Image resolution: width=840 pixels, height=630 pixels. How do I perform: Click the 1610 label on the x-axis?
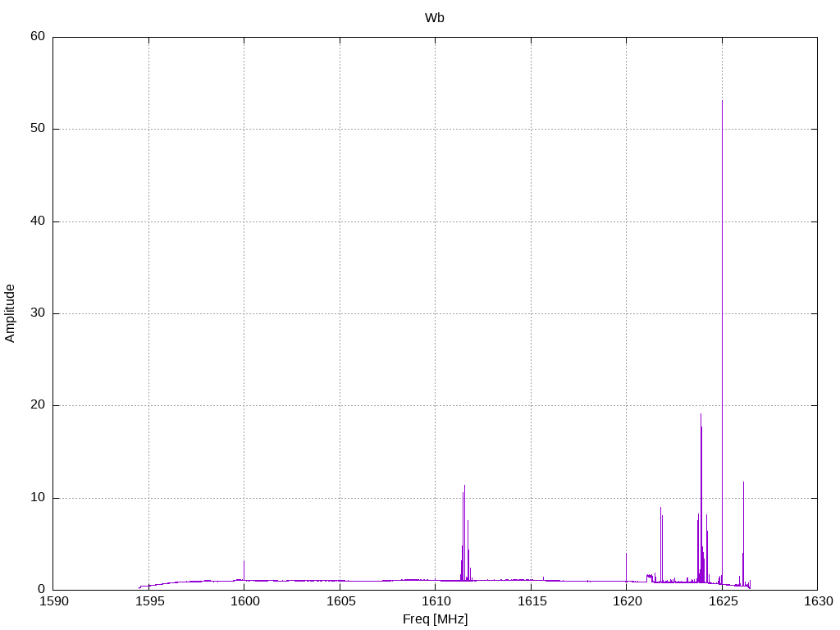436,601
